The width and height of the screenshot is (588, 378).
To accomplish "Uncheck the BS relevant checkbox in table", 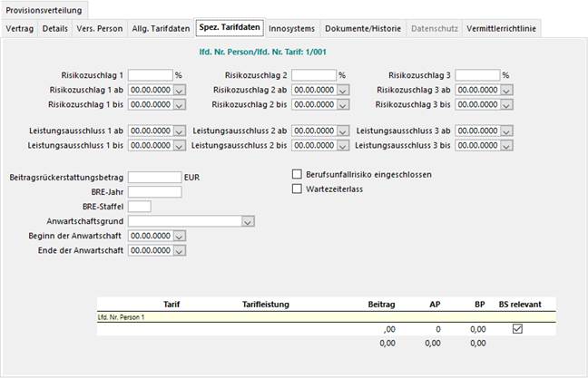I will (x=517, y=329).
